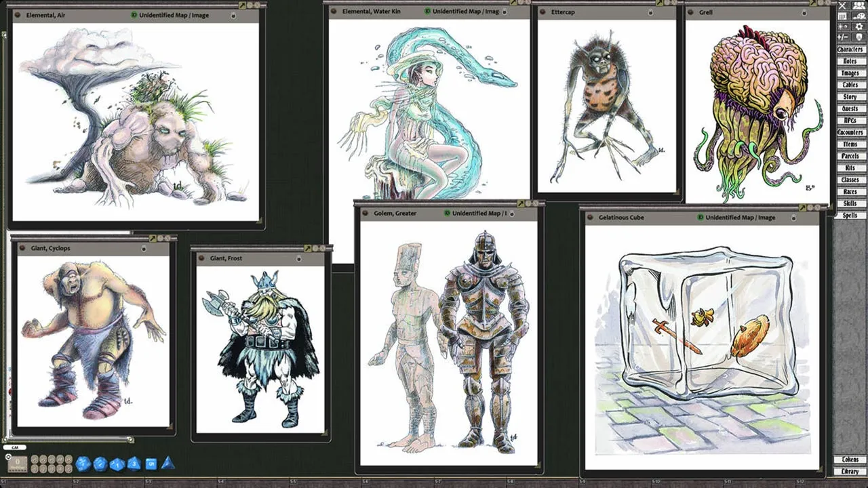Toggle the lock in Giant Cyclops window
The width and height of the screenshot is (868, 488).
(144, 248)
